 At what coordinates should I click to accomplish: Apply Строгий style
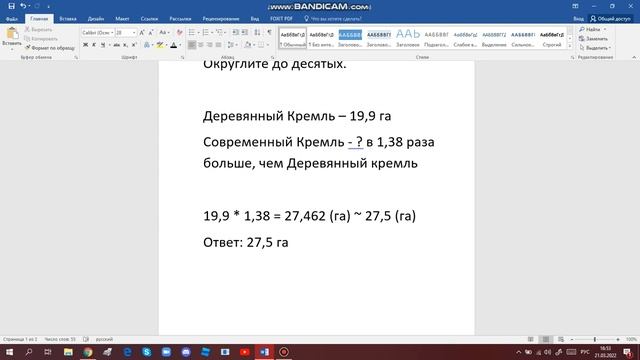[x=552, y=38]
